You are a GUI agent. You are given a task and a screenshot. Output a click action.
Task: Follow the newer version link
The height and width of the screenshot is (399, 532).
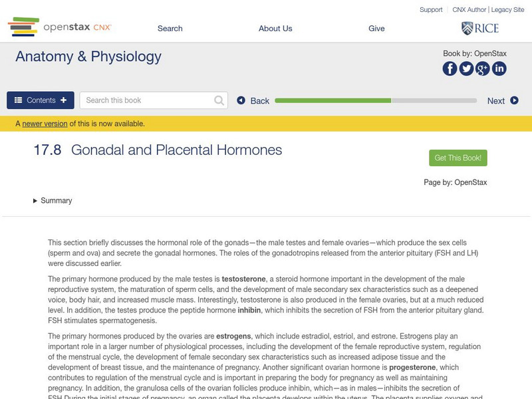pos(45,124)
